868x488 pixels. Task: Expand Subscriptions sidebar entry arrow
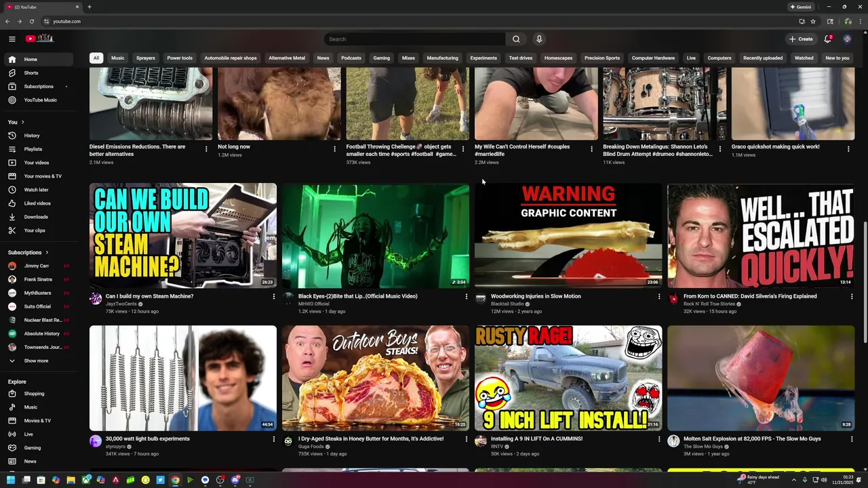(x=66, y=86)
